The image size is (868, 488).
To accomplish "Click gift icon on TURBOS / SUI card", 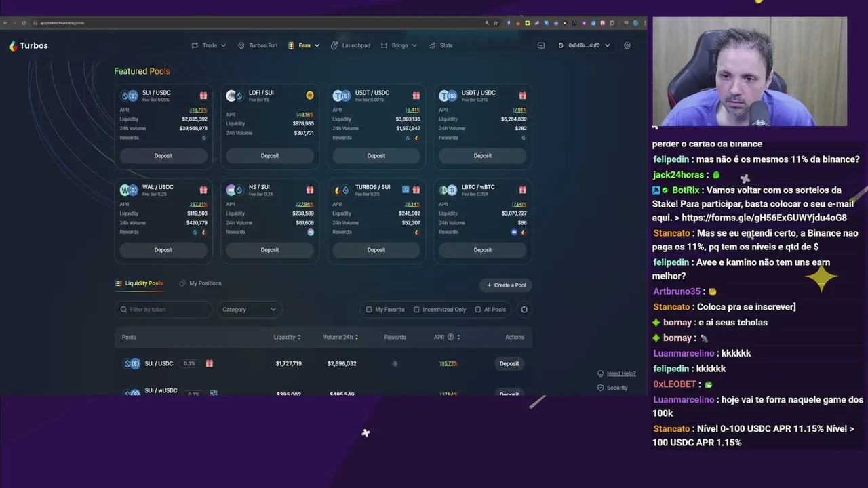I will (416, 190).
